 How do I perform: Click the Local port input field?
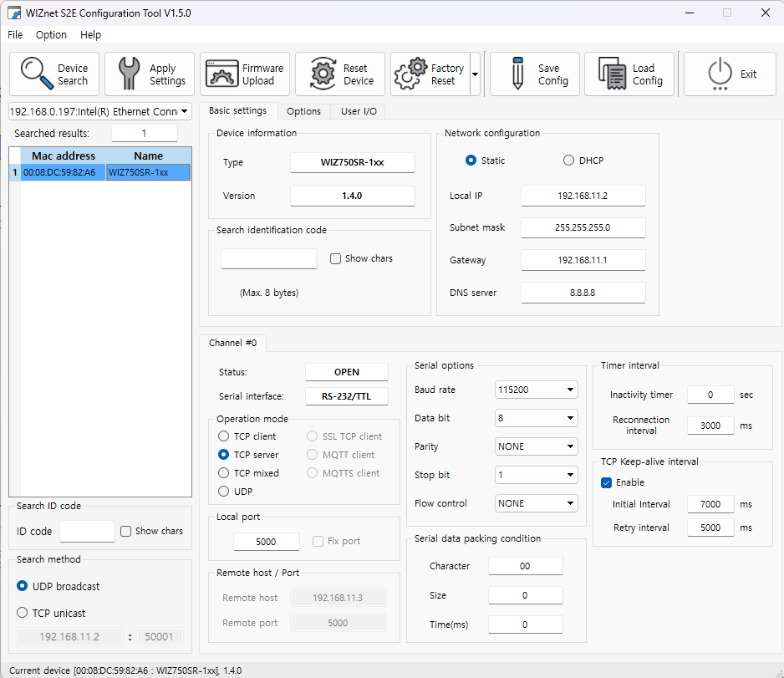pos(267,542)
